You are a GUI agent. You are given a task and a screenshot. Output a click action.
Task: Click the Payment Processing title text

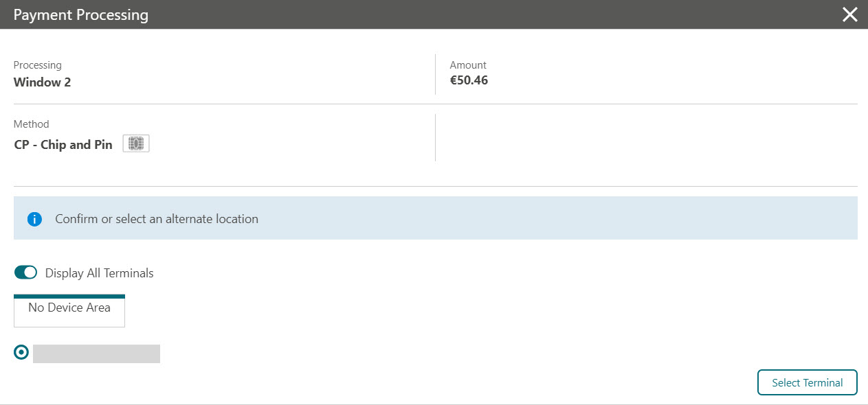(81, 14)
